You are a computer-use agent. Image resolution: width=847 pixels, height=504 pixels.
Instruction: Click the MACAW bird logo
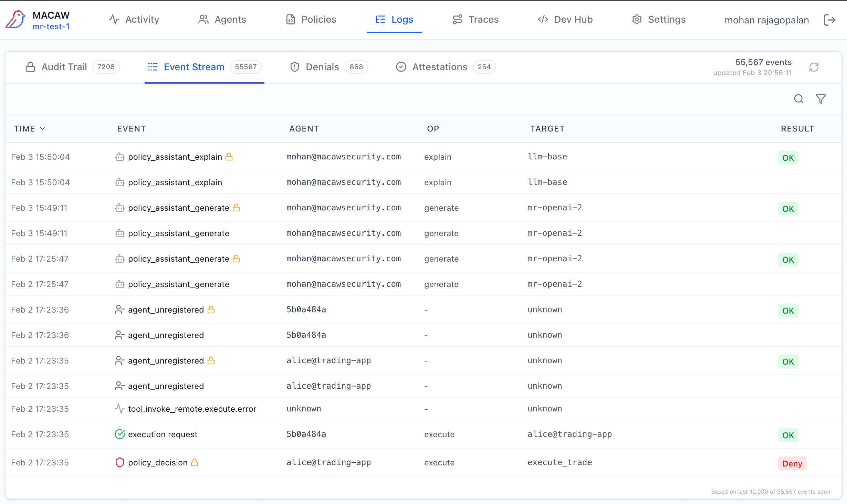15,20
